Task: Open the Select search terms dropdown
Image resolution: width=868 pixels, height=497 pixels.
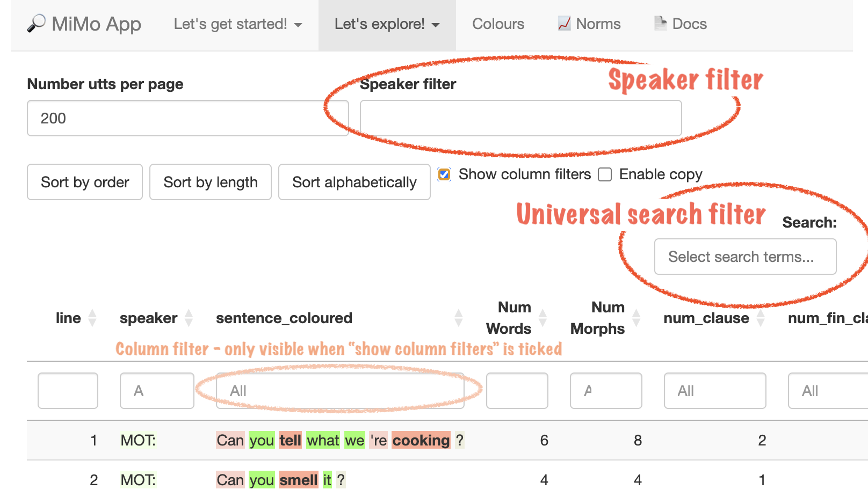Action: 745,257
